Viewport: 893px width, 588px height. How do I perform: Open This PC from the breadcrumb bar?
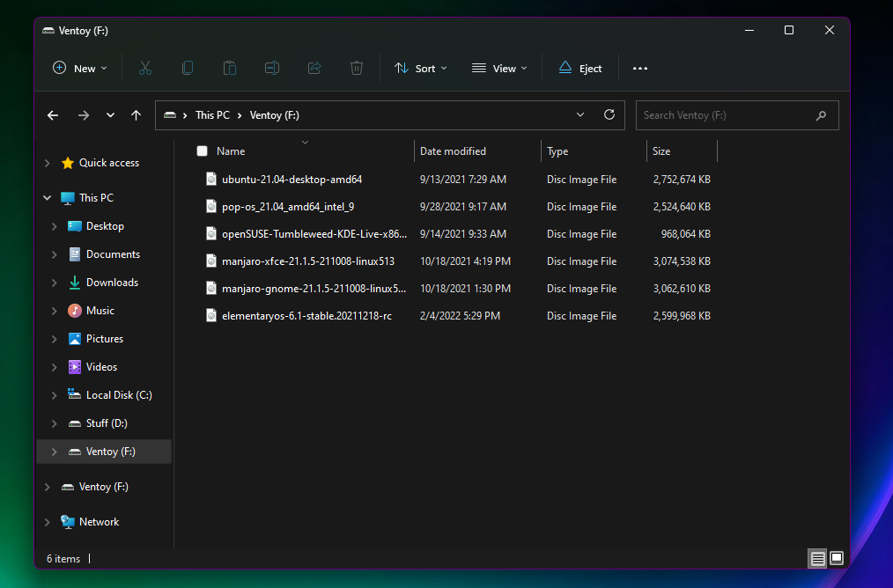(x=212, y=114)
